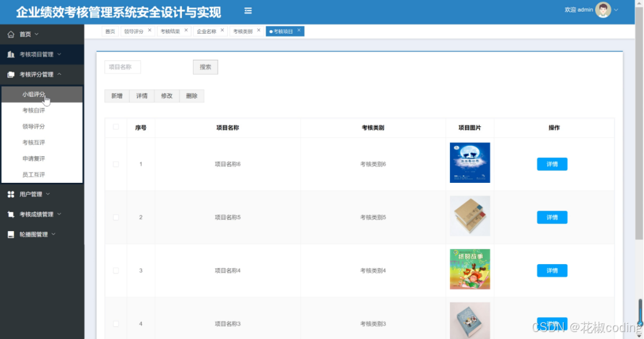Viewport: 644px width, 339px height.
Task: Select the 领导评分 menu item
Action: pos(35,126)
